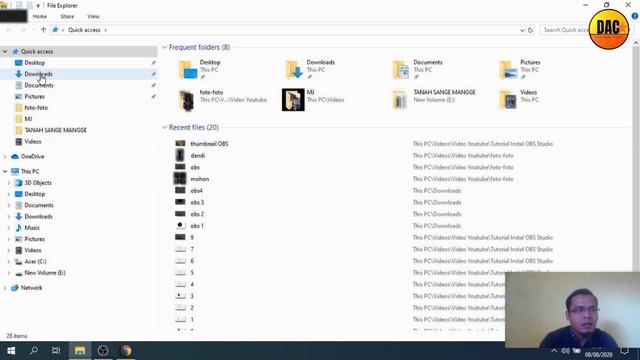Open the Home ribbon tab
Viewport: 640px width, 360px height.
40,16
